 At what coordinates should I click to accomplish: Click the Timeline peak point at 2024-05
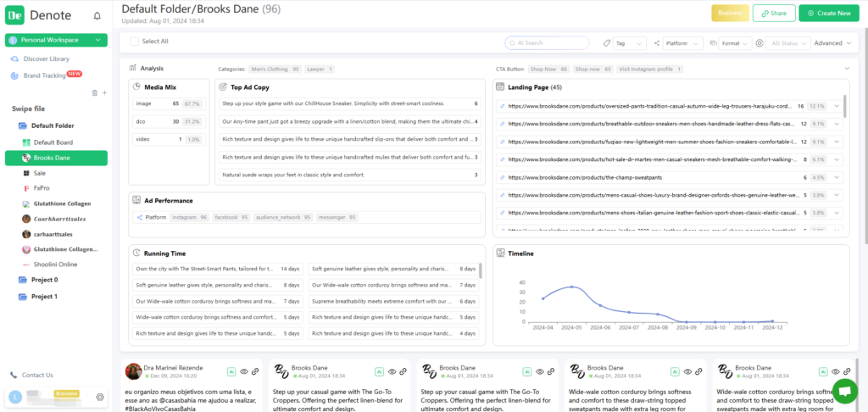coord(572,287)
